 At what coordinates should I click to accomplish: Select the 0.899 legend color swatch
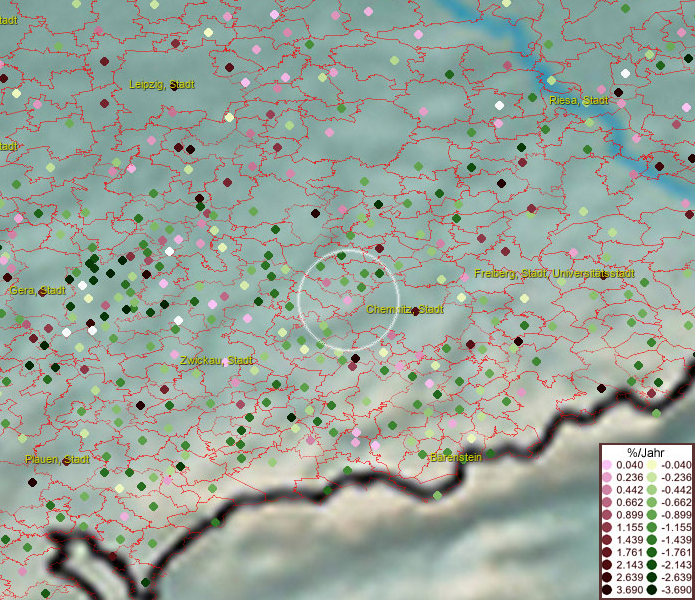607,515
